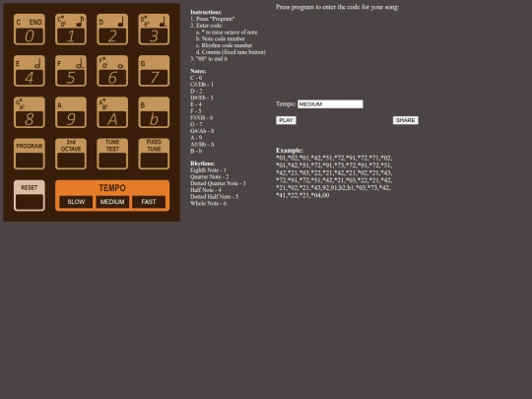Click the SHARE button
This screenshot has height=399, width=532.
(x=406, y=120)
